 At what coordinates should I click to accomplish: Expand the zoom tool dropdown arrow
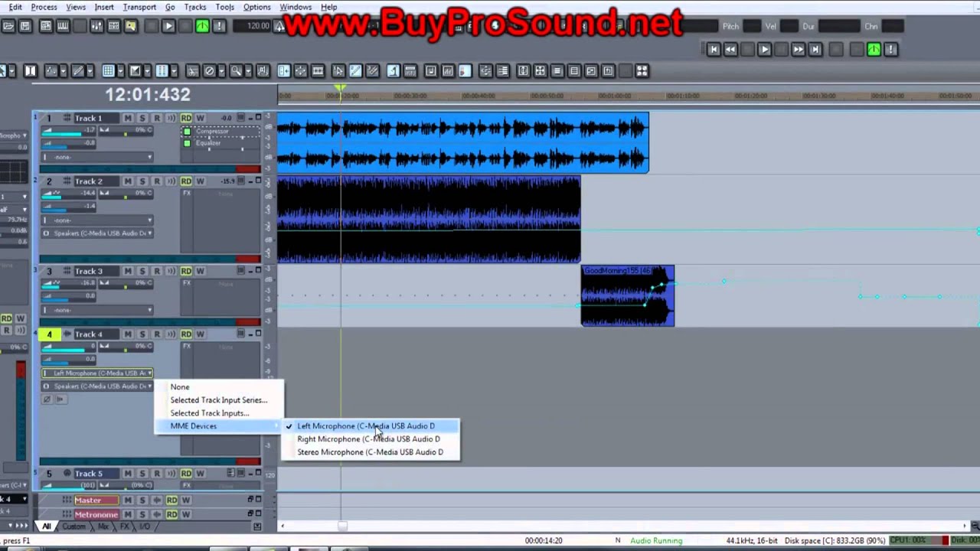point(247,71)
